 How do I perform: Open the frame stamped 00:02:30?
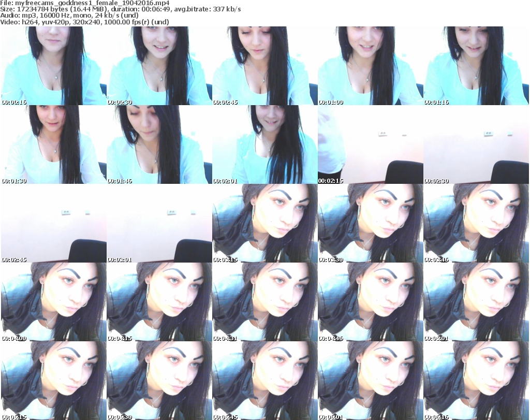pyautogui.click(x=476, y=144)
